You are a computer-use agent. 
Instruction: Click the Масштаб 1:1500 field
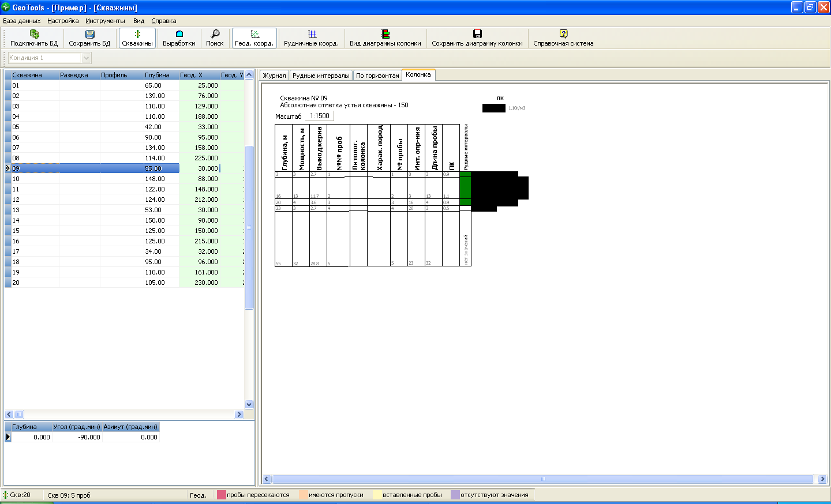[x=320, y=116]
